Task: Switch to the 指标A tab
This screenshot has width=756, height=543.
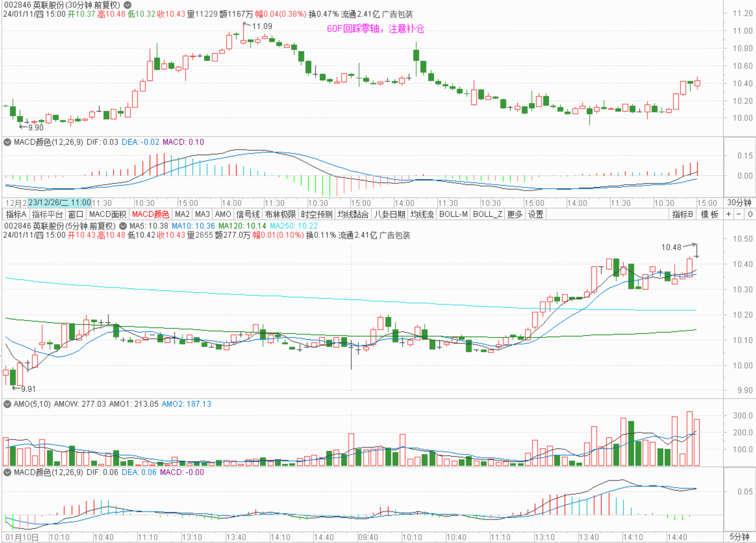Action: (x=16, y=214)
